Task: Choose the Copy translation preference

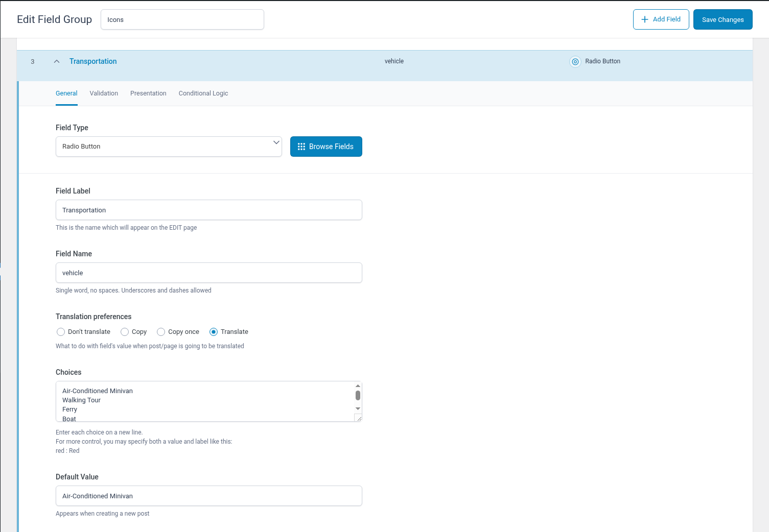Action: click(125, 332)
